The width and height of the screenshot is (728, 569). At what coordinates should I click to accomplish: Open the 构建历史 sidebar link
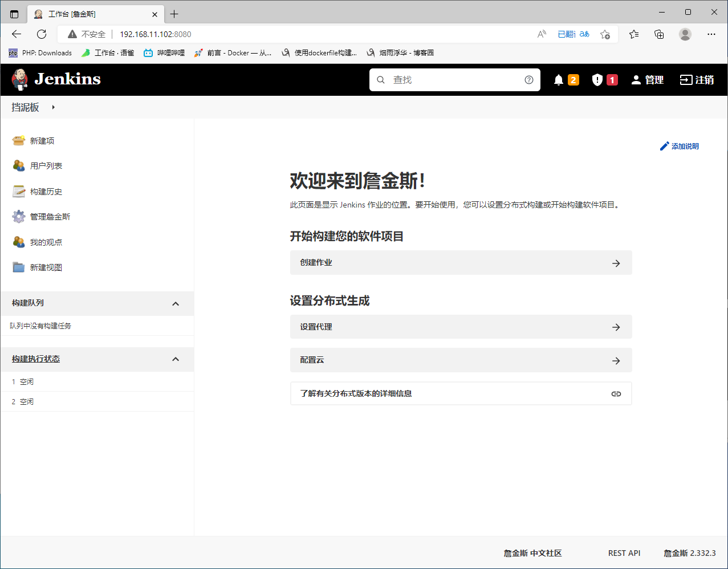pyautogui.click(x=46, y=192)
